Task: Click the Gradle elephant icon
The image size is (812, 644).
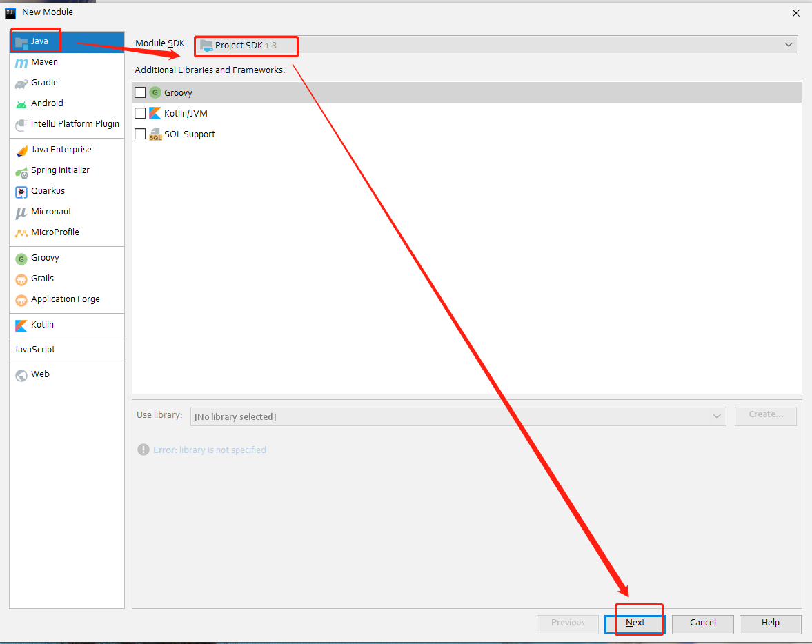Action: click(21, 83)
